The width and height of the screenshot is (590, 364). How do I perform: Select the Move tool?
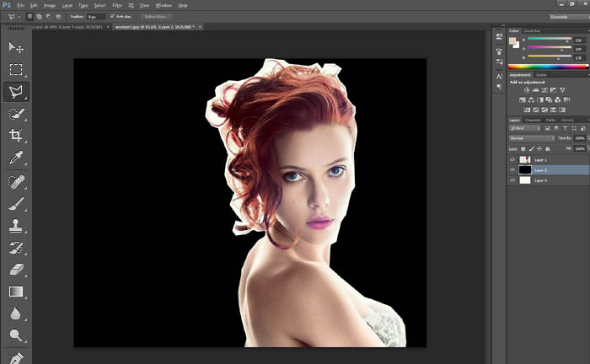[15, 47]
